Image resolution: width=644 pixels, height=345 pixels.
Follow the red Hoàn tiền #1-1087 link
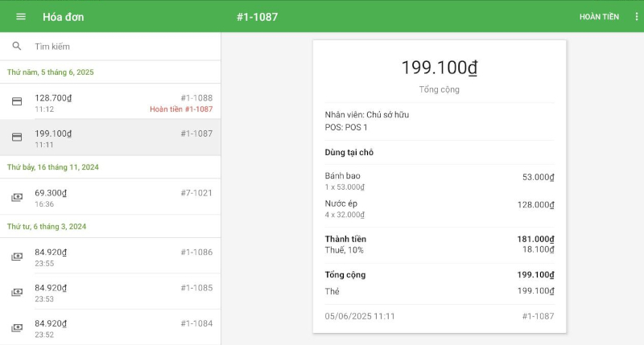(181, 109)
